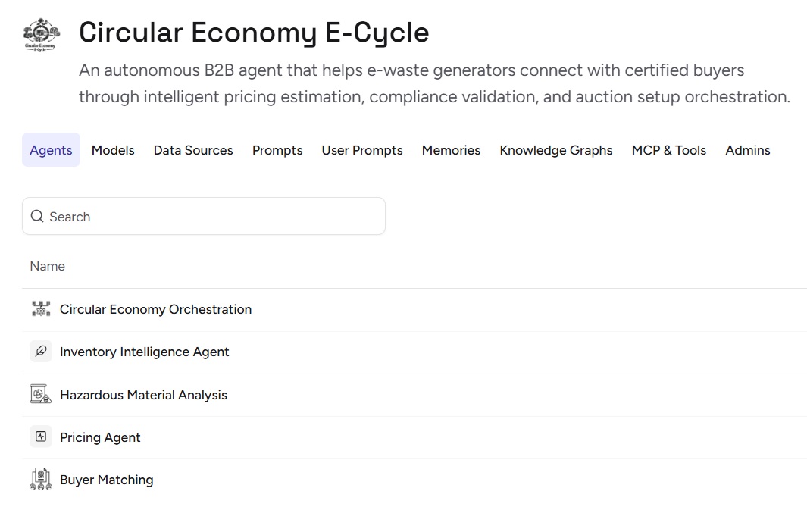This screenshot has width=807, height=532.
Task: Click the Circular Economy Orchestration agent icon
Action: point(41,308)
